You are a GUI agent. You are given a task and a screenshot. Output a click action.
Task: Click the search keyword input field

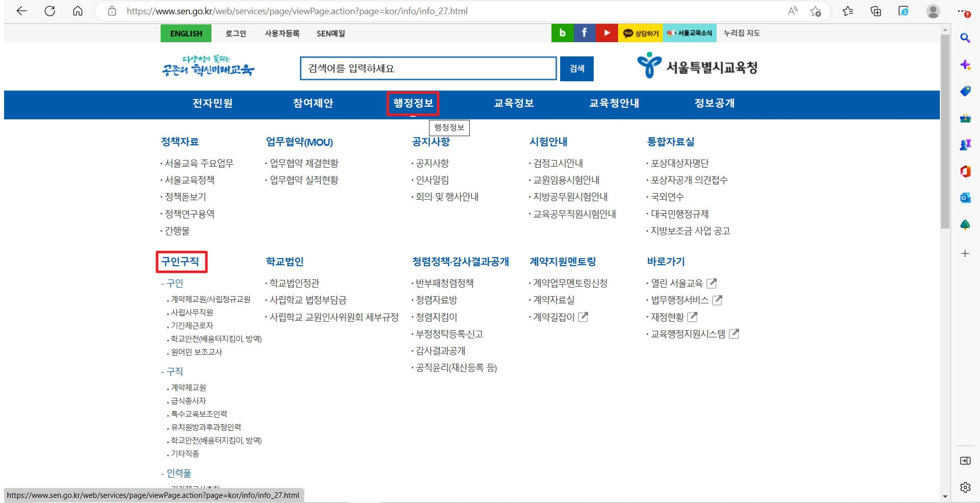[427, 69]
